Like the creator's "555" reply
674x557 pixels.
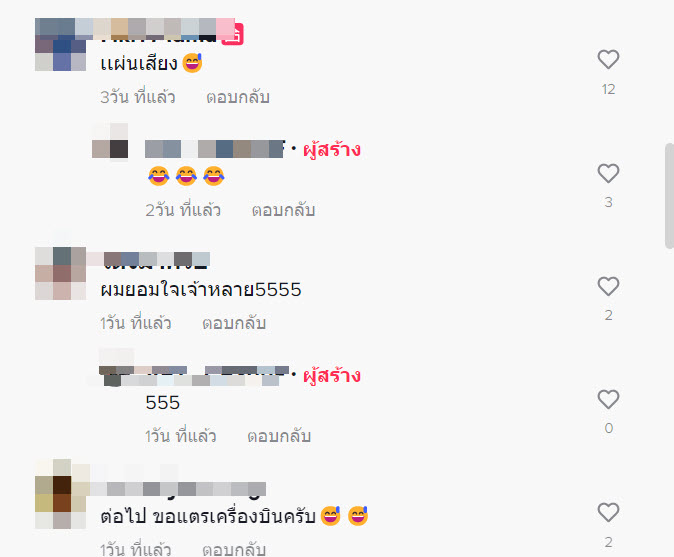click(608, 399)
